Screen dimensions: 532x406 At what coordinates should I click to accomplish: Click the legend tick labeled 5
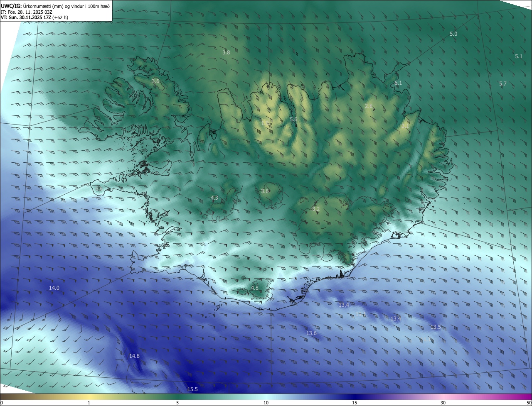click(x=177, y=403)
